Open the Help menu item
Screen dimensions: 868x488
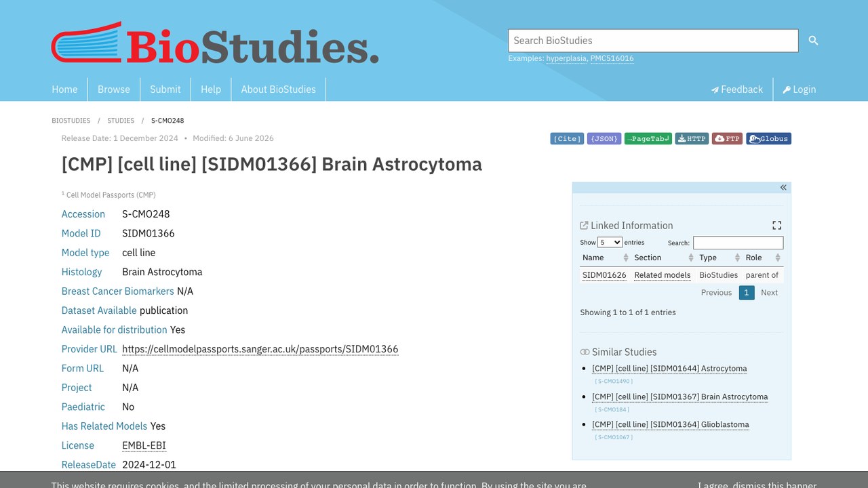(211, 89)
